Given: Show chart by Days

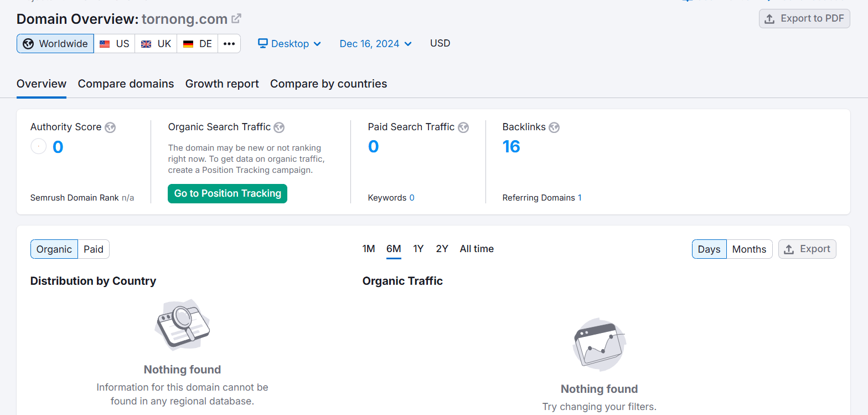Looking at the screenshot, I should [x=709, y=249].
